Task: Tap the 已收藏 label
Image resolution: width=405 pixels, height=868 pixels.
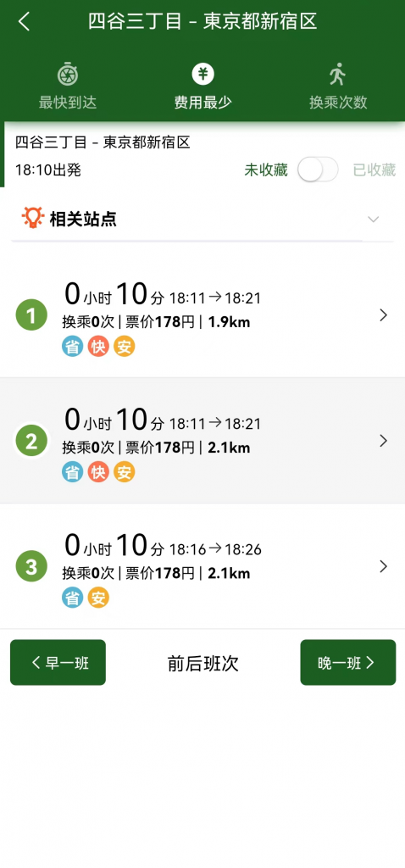Action: point(374,170)
